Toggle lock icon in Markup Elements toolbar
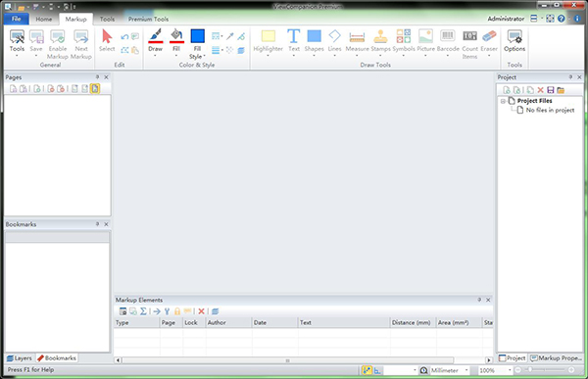588x379 pixels. tap(177, 311)
